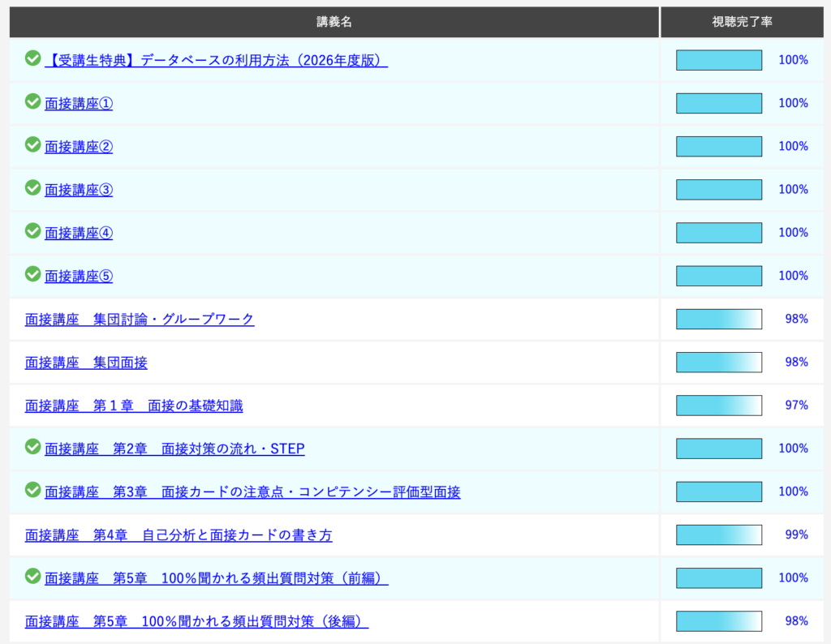
Task: Click the green checkmark next to 面接講座③
Action: (32, 187)
